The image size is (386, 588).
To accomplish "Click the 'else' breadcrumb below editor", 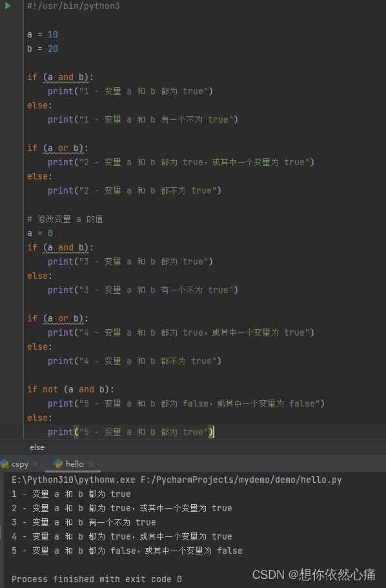I will (x=37, y=447).
